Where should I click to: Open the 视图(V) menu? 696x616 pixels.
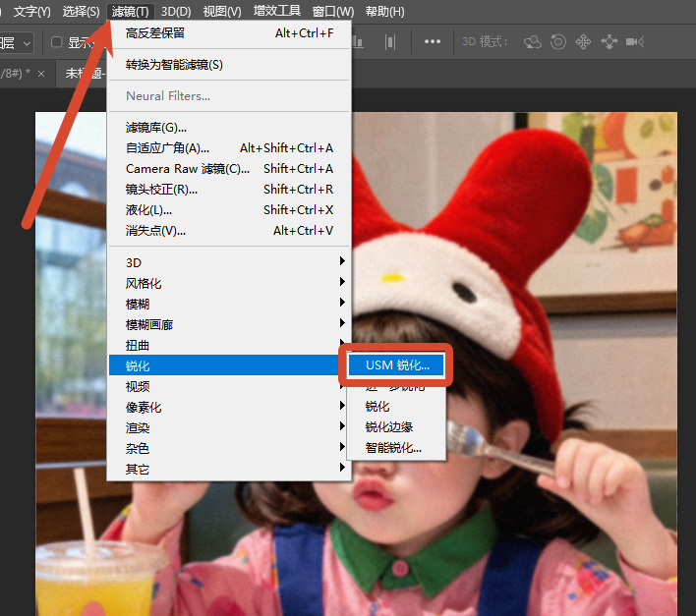click(x=222, y=11)
